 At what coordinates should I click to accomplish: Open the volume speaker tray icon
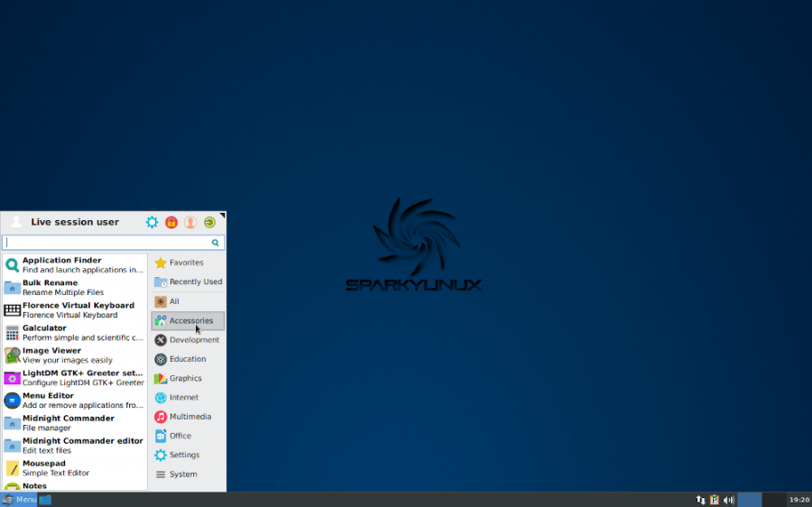tap(729, 500)
